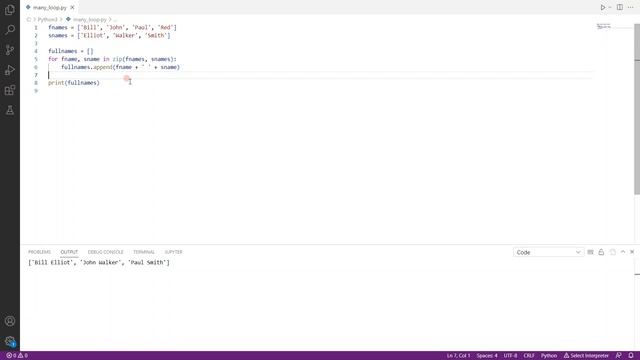The image size is (640, 360).
Task: Click the editor vertical scrollbar
Action: [637, 109]
